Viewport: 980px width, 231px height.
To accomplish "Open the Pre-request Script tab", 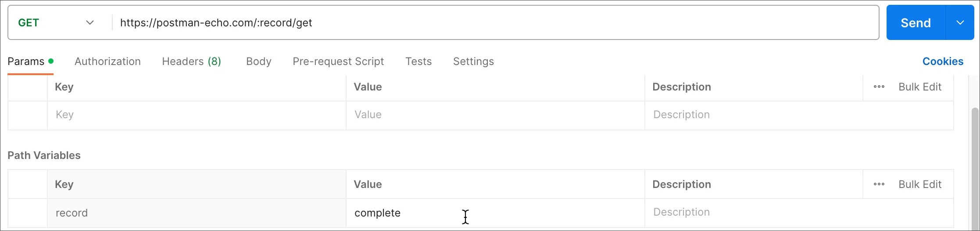I will (x=338, y=61).
